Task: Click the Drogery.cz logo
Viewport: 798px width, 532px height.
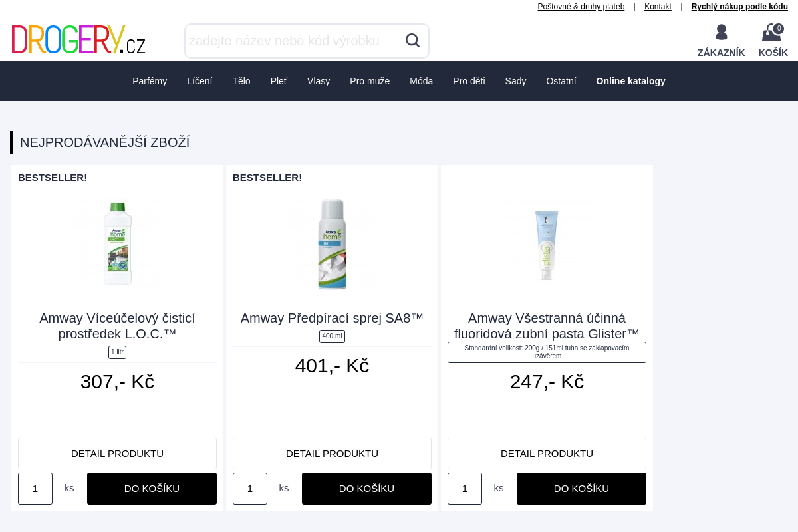Action: coord(78,40)
